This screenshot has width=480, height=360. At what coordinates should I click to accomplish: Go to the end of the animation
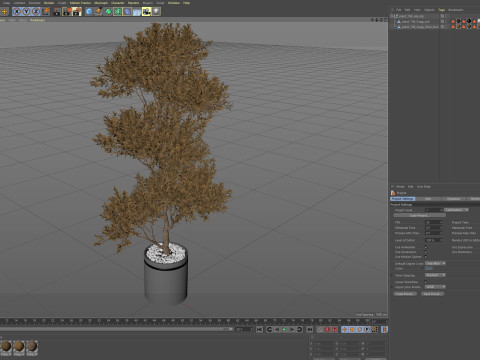(310, 329)
